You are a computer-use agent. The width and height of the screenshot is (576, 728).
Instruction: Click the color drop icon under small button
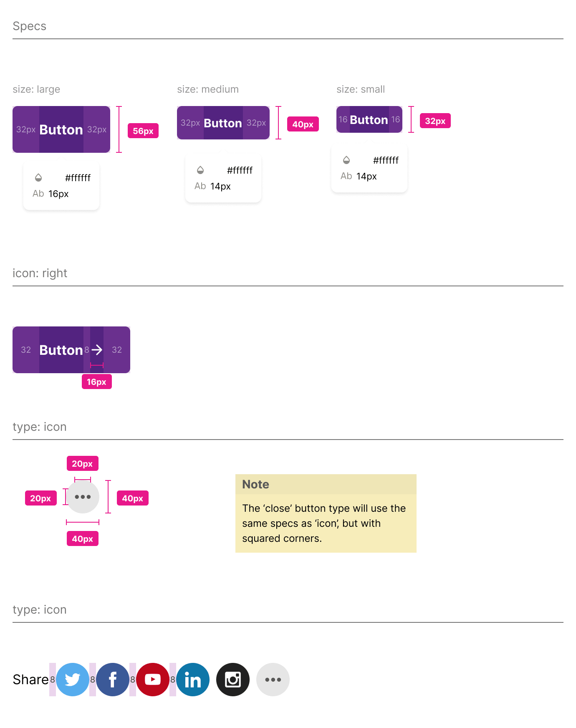point(346,160)
